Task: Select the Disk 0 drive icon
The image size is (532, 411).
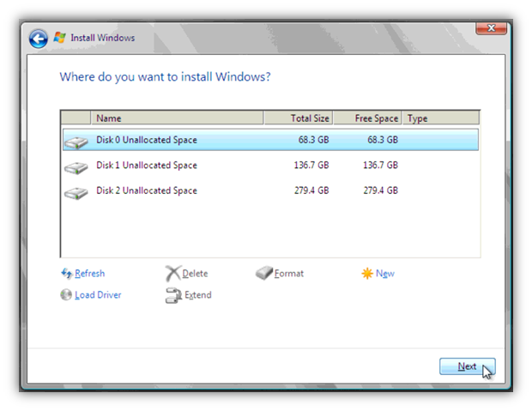Action: tap(76, 142)
